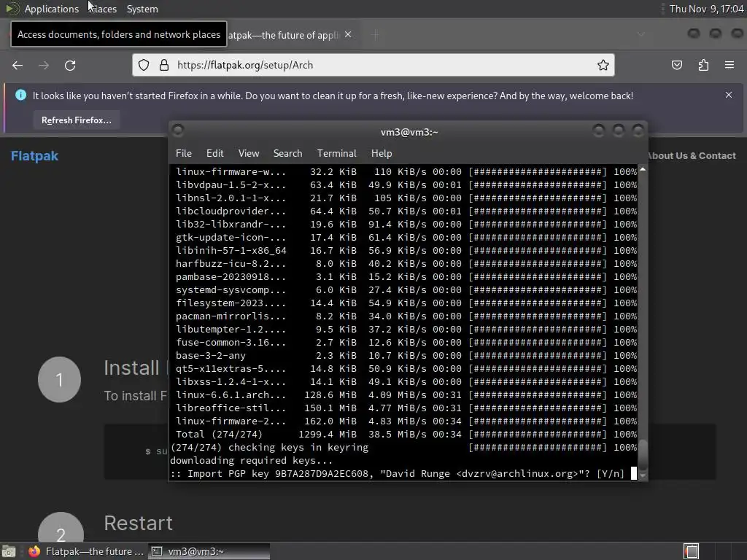Image resolution: width=747 pixels, height=560 pixels.
Task: Close the terminal window
Action: [638, 130]
